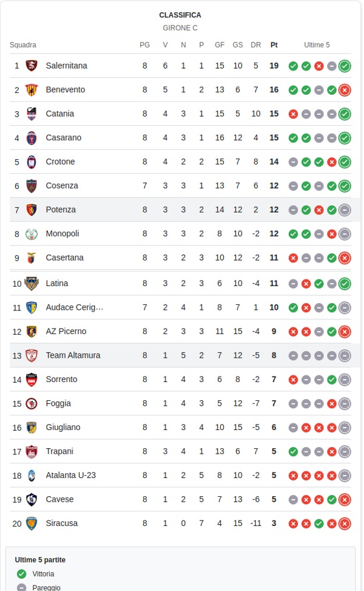Click the DR column header
The image size is (364, 591).
(256, 45)
